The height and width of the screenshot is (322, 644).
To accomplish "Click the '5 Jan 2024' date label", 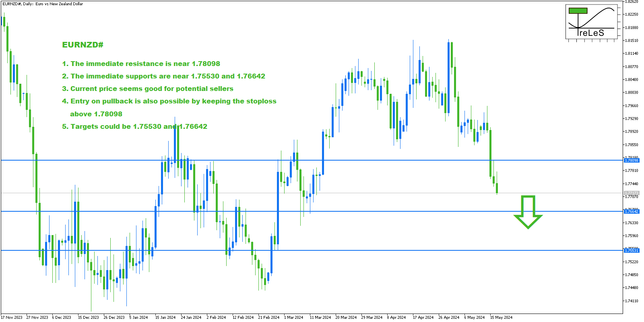I will [138, 318].
